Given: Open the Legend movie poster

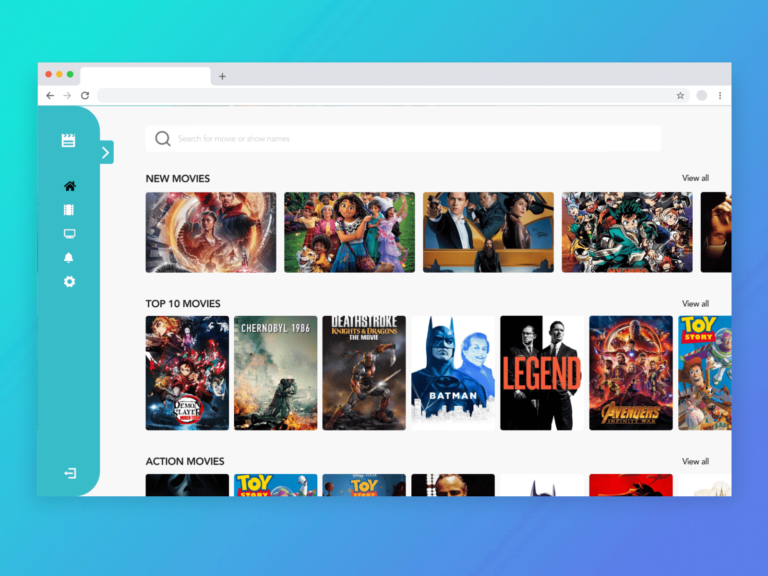Looking at the screenshot, I should tap(542, 373).
